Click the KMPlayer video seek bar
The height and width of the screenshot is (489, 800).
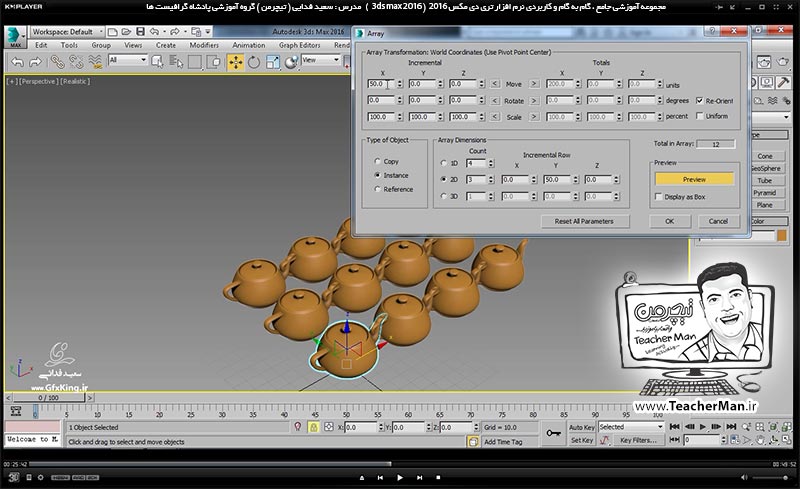(x=398, y=464)
